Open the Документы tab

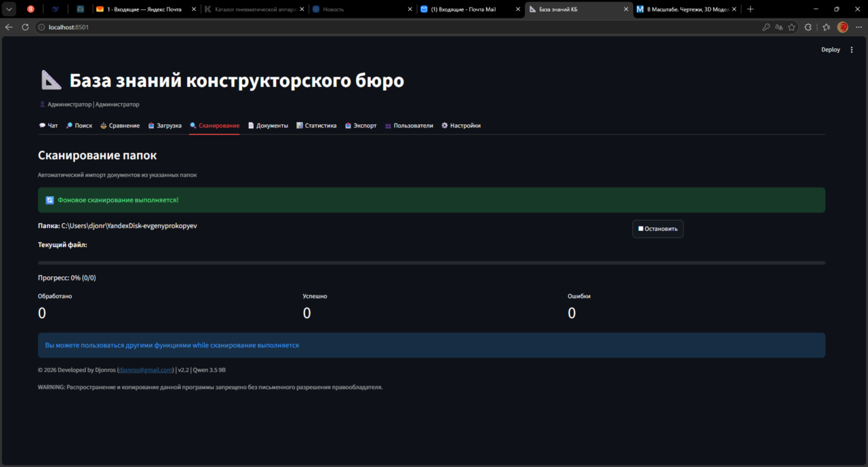tap(268, 126)
